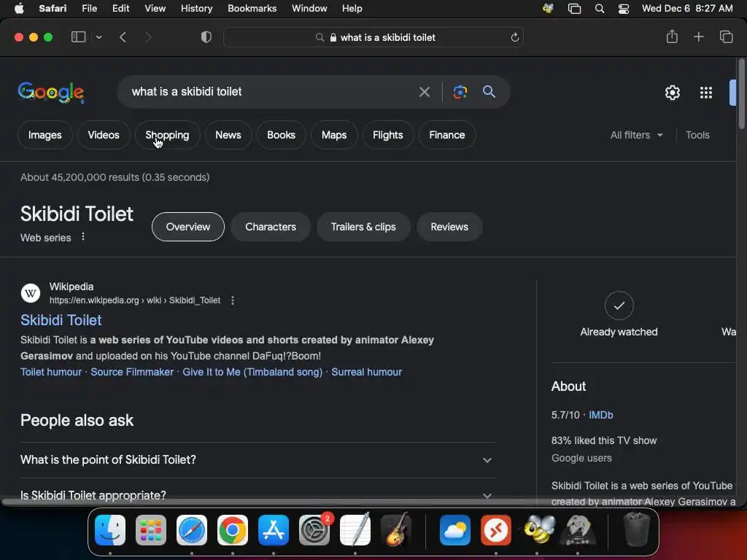Open Finder from the Dock
Viewport: 747px width, 560px height.
click(x=110, y=529)
